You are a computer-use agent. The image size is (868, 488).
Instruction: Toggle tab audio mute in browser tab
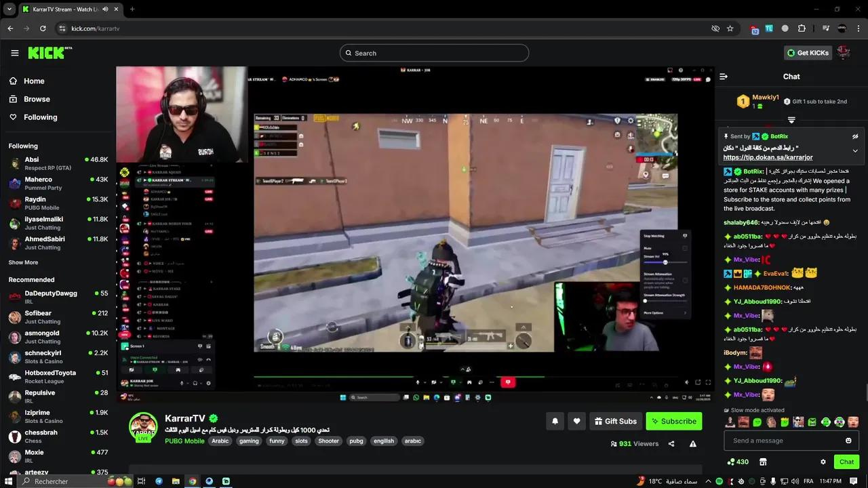coord(106,9)
